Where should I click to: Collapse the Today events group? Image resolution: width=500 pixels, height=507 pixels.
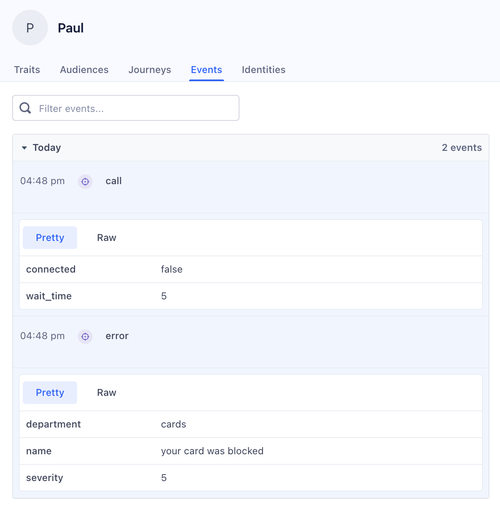pos(24,148)
